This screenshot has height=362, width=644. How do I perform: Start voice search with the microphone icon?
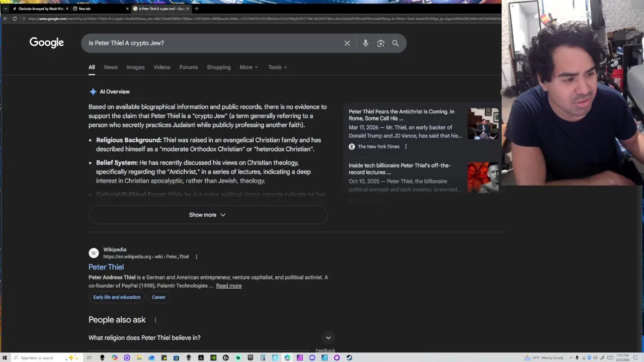pyautogui.click(x=366, y=43)
